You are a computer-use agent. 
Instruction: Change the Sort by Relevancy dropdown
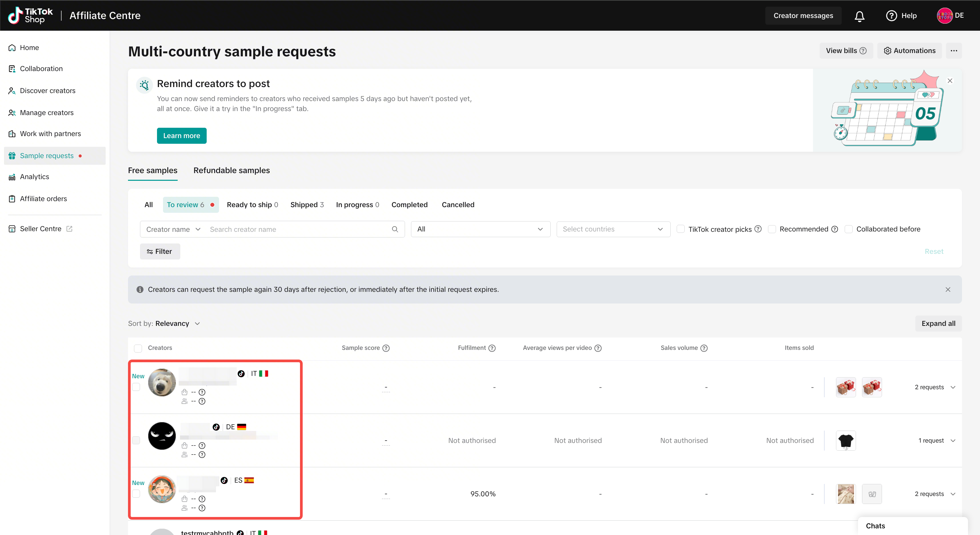[177, 323]
